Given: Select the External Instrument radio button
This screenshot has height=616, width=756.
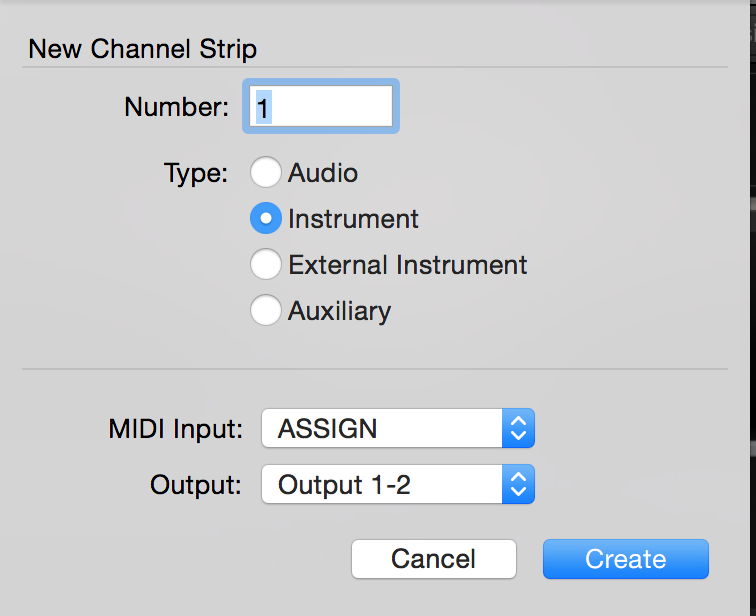Looking at the screenshot, I should point(266,265).
